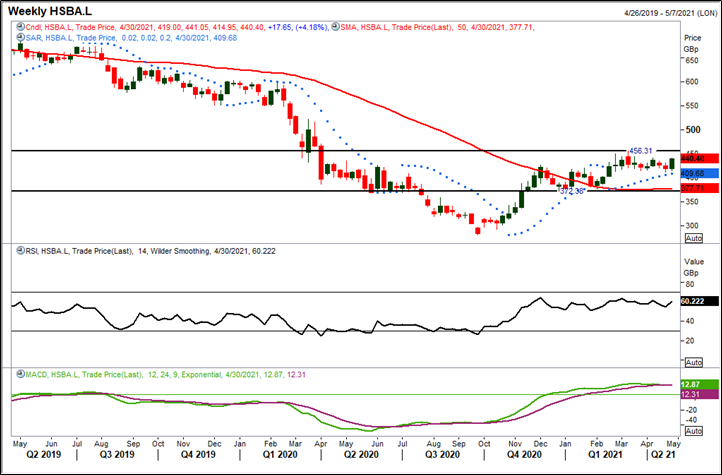Click the 500 price axis label
Viewport: 722px width, 475px height.
tap(692, 130)
